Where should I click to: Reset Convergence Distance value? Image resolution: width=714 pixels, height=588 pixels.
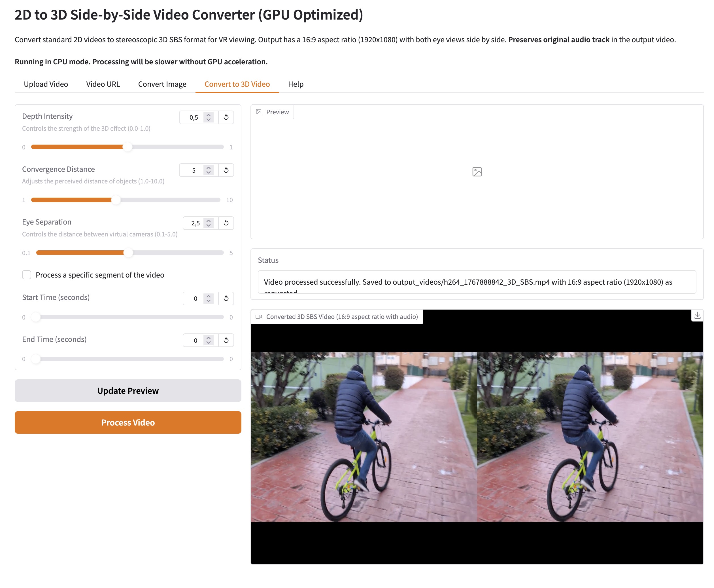pos(226,170)
